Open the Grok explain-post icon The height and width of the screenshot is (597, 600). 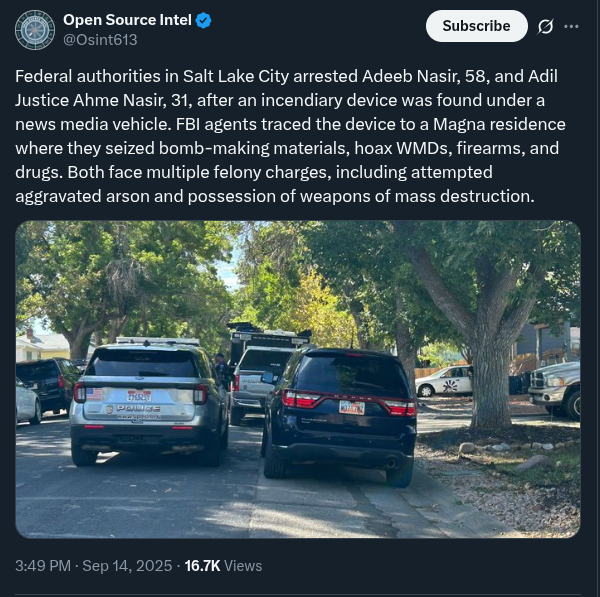(x=546, y=26)
